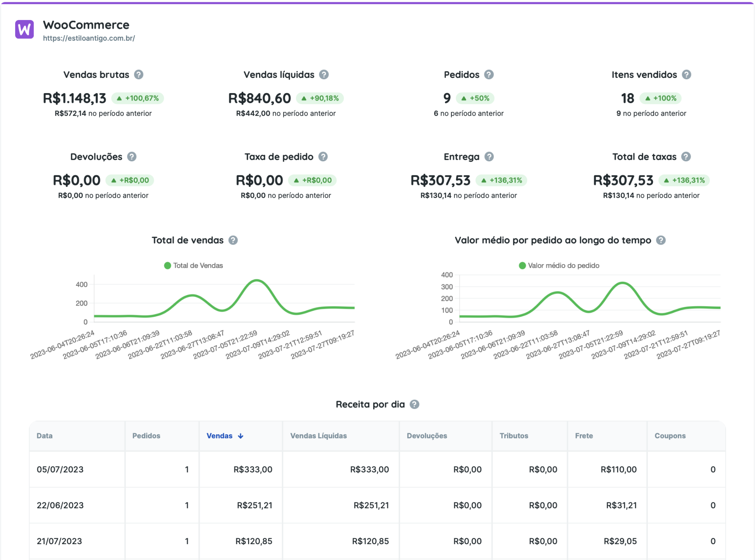Click the Devoluções help icon

point(132,157)
